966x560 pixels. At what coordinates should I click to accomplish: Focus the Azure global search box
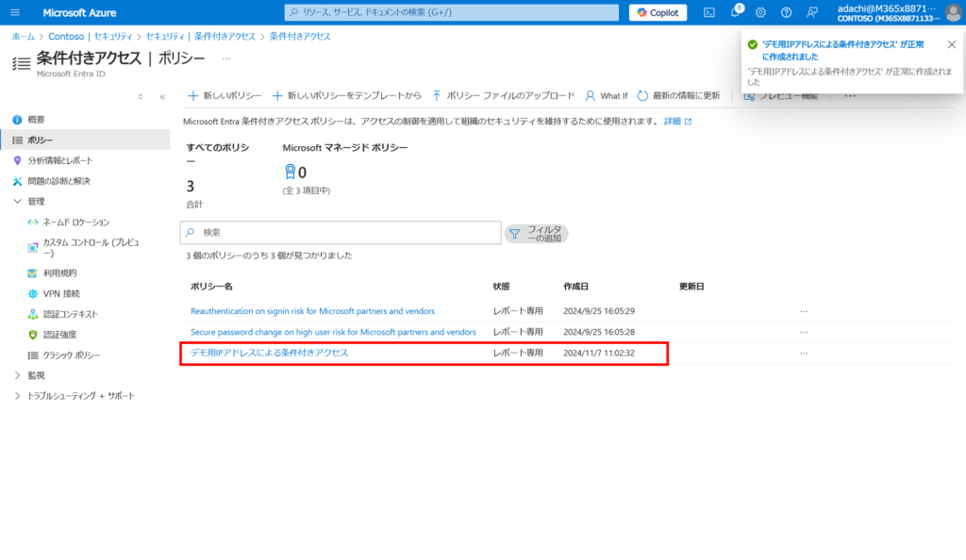452,12
